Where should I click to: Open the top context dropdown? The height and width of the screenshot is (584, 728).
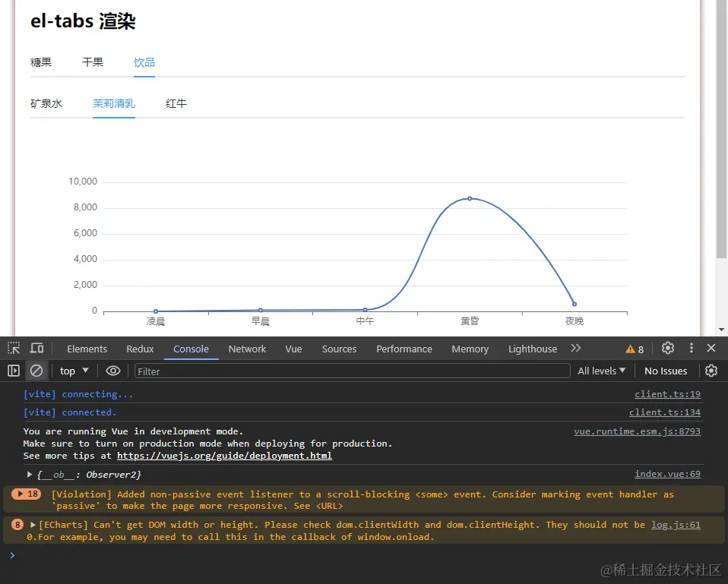click(74, 371)
